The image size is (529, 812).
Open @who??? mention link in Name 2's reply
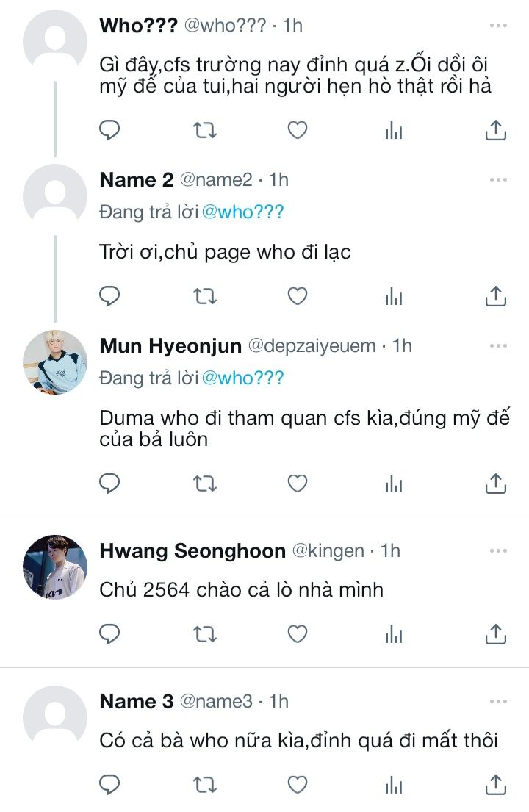click(242, 213)
